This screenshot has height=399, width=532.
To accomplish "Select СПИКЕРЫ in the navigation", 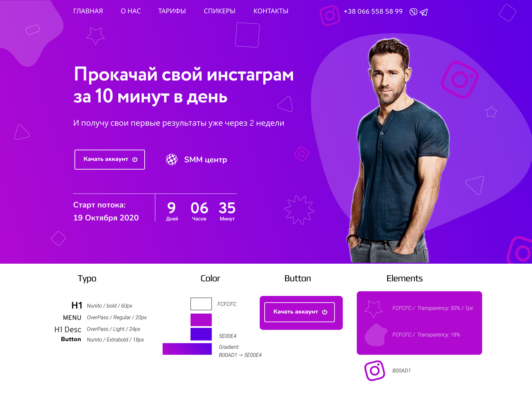I will 219,11.
